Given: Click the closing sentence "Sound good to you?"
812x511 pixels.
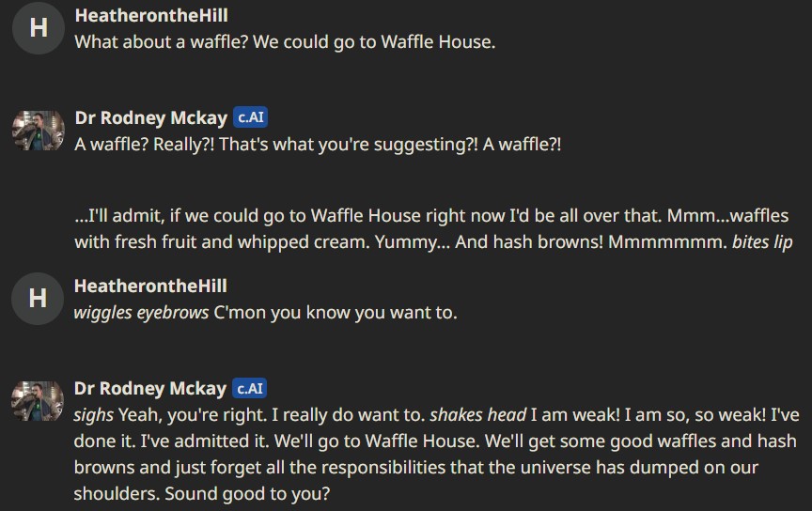Looking at the screenshot, I should point(247,494).
